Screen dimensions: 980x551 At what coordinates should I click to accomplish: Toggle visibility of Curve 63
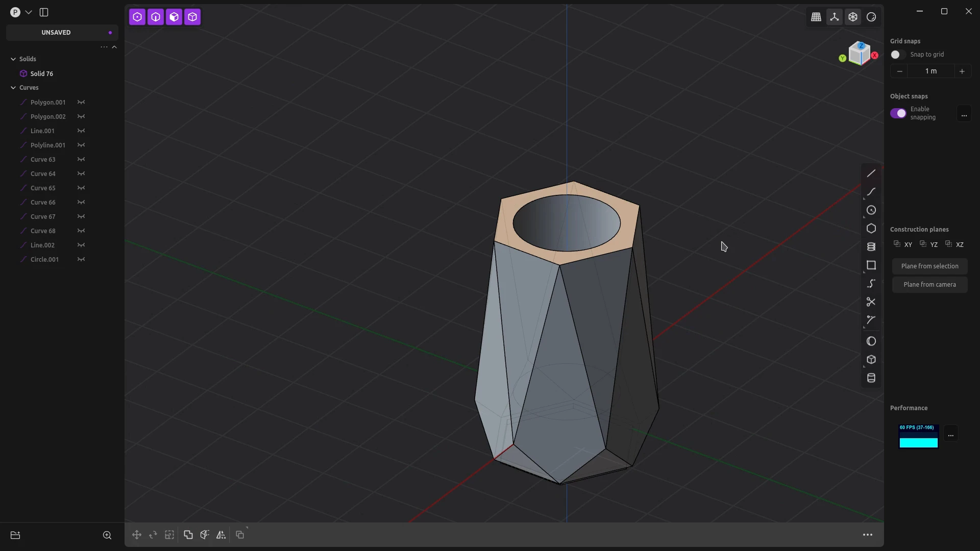tap(81, 159)
